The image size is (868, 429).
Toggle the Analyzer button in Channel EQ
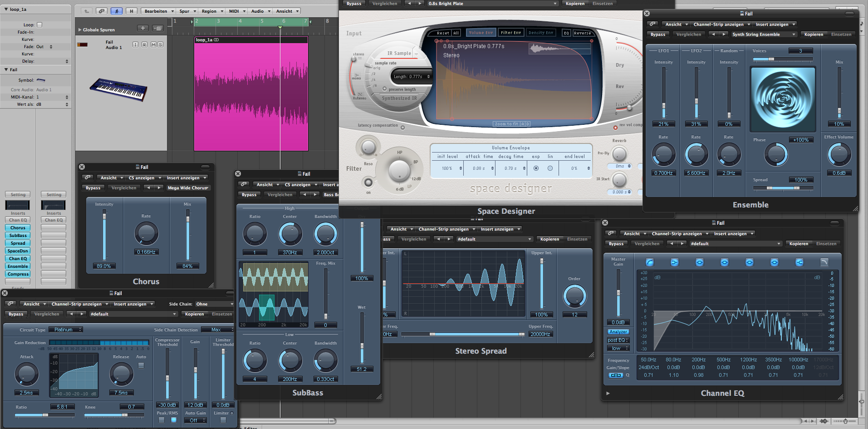[x=618, y=332]
